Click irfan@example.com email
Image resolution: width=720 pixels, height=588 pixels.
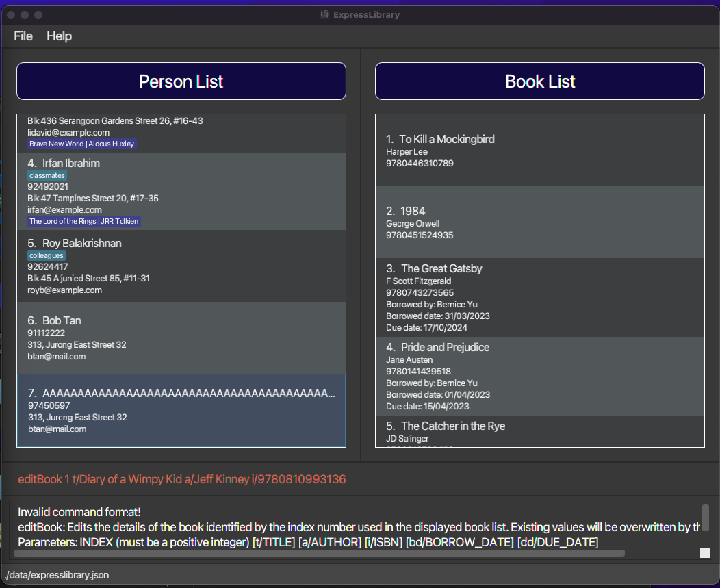(65, 209)
